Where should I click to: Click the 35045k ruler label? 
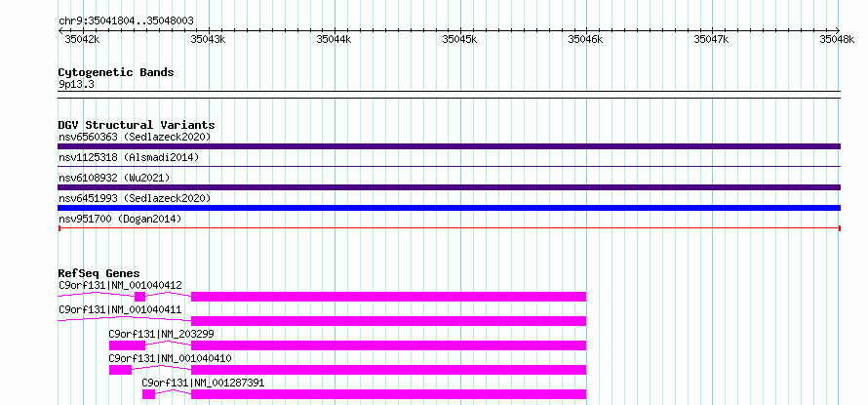point(460,39)
